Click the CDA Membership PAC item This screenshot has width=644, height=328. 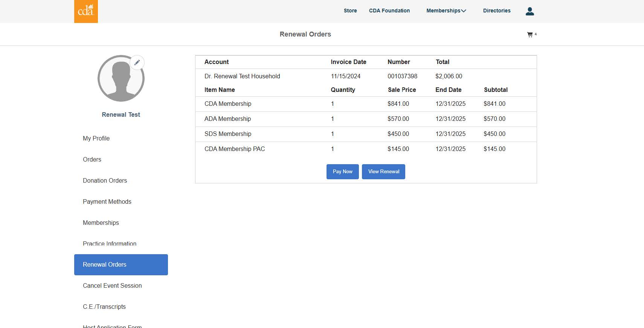235,149
